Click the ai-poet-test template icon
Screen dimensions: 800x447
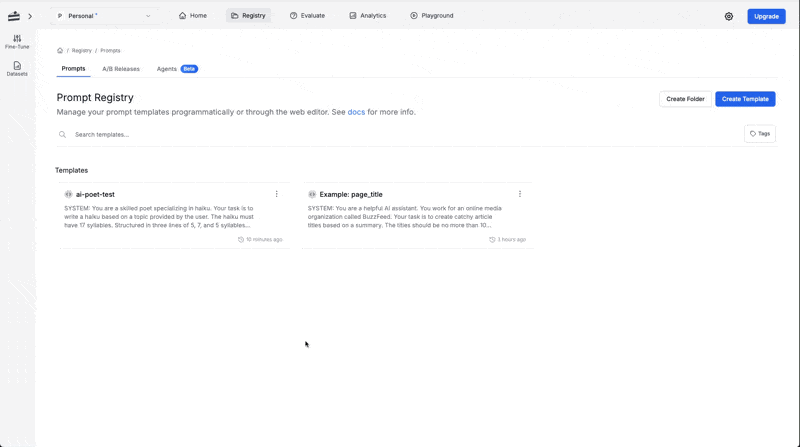pos(68,194)
